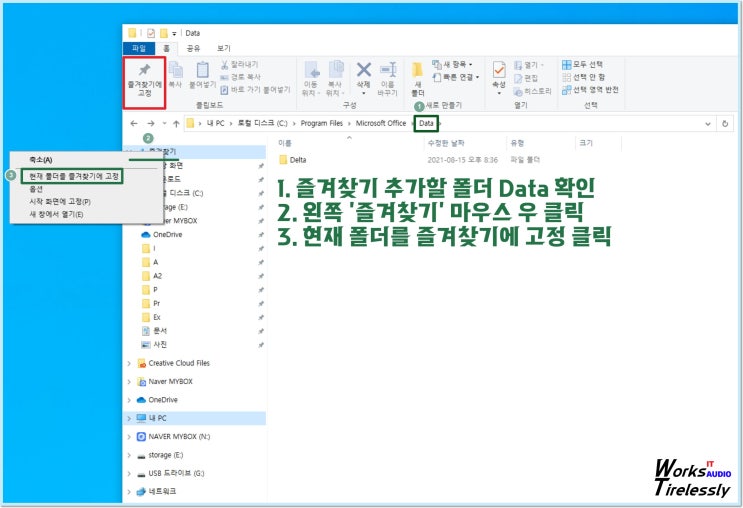Screen dimensions: 743x508
Task: Click the title bar properties quick-access icon
Action: pos(151,33)
